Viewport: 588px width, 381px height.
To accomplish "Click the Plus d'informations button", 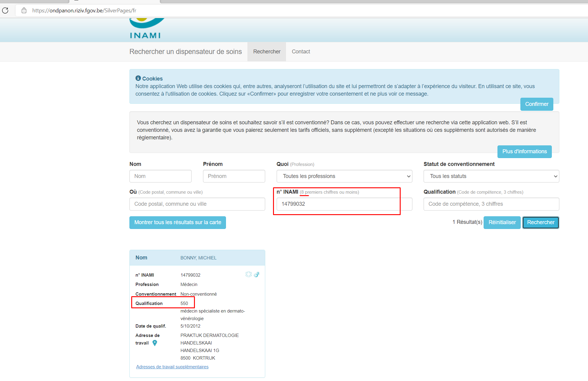I will 524,151.
